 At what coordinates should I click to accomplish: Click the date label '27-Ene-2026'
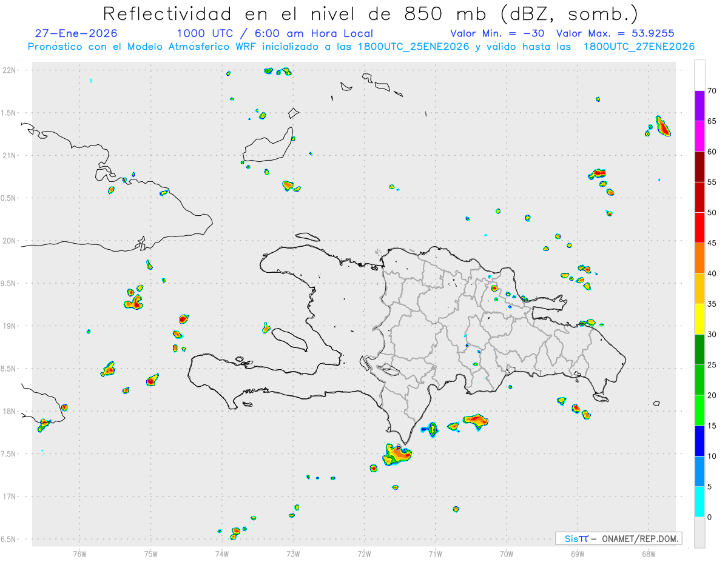[x=76, y=33]
